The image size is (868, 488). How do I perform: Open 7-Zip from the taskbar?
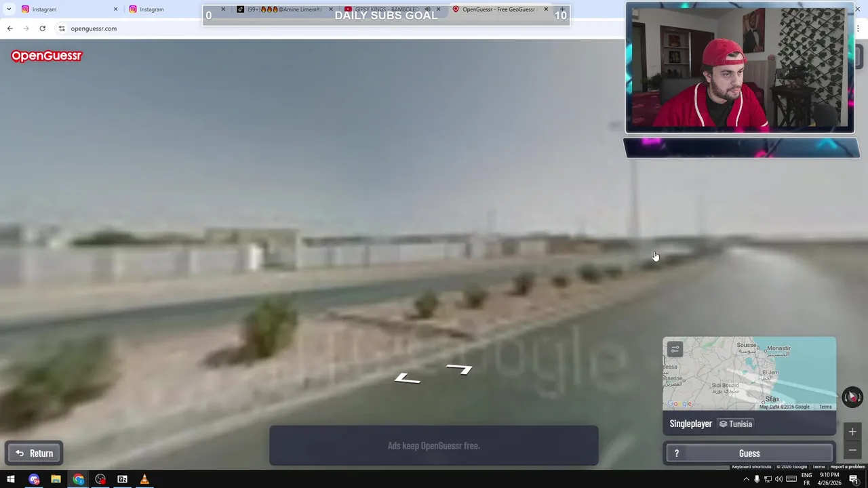click(x=122, y=480)
